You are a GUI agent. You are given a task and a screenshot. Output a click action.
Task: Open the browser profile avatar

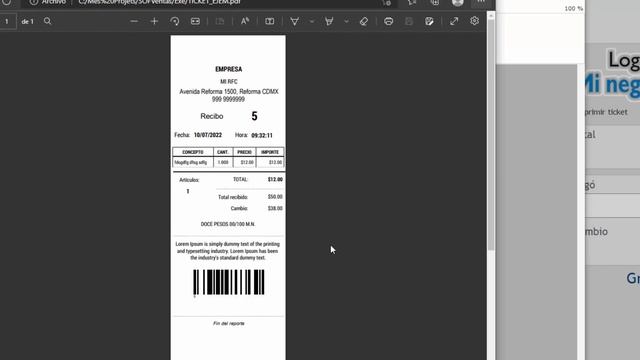[x=458, y=2]
